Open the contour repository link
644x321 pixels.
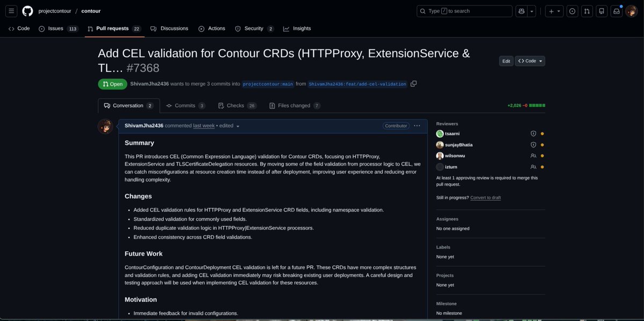[91, 11]
